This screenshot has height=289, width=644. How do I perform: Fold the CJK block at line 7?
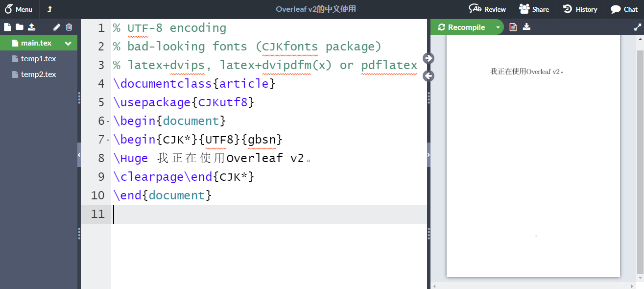[107, 139]
